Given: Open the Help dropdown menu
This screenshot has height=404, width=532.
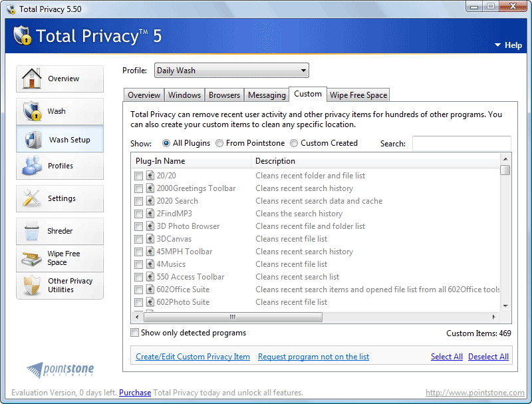Looking at the screenshot, I should click(508, 45).
